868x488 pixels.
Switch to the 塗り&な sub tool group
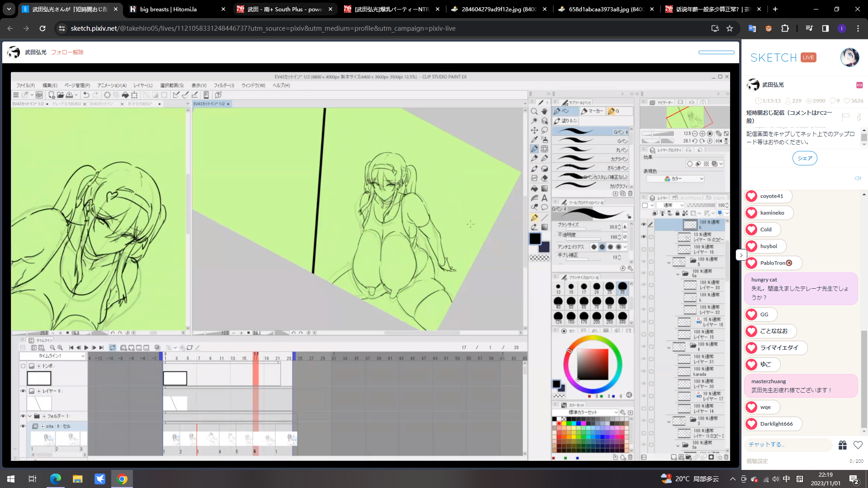pyautogui.click(x=566, y=121)
